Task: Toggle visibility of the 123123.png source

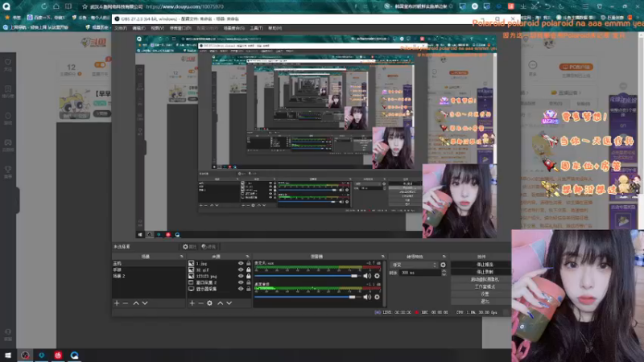Action: click(241, 276)
